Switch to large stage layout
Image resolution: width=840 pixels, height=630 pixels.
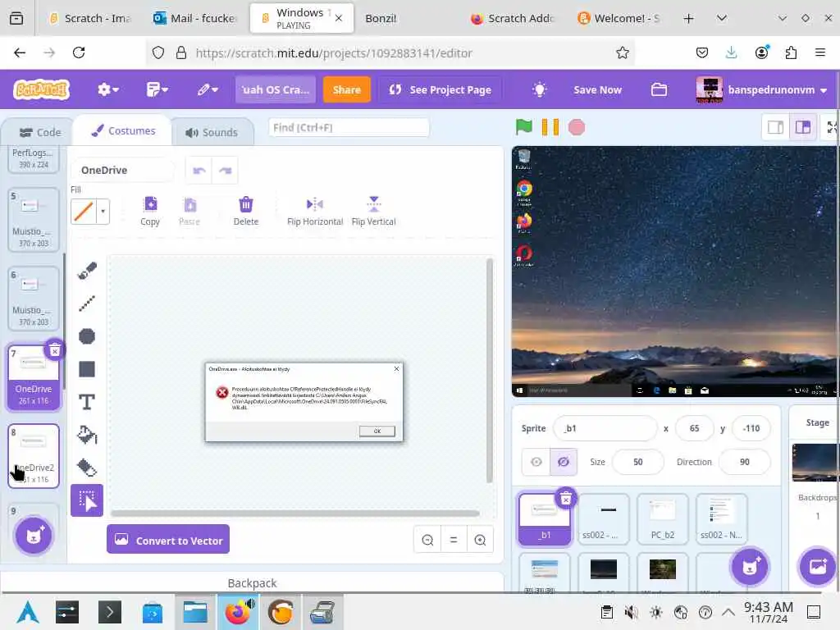(x=802, y=127)
